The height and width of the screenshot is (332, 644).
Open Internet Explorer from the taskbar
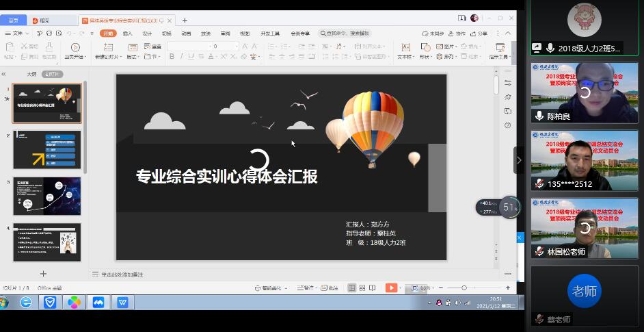pos(25,302)
